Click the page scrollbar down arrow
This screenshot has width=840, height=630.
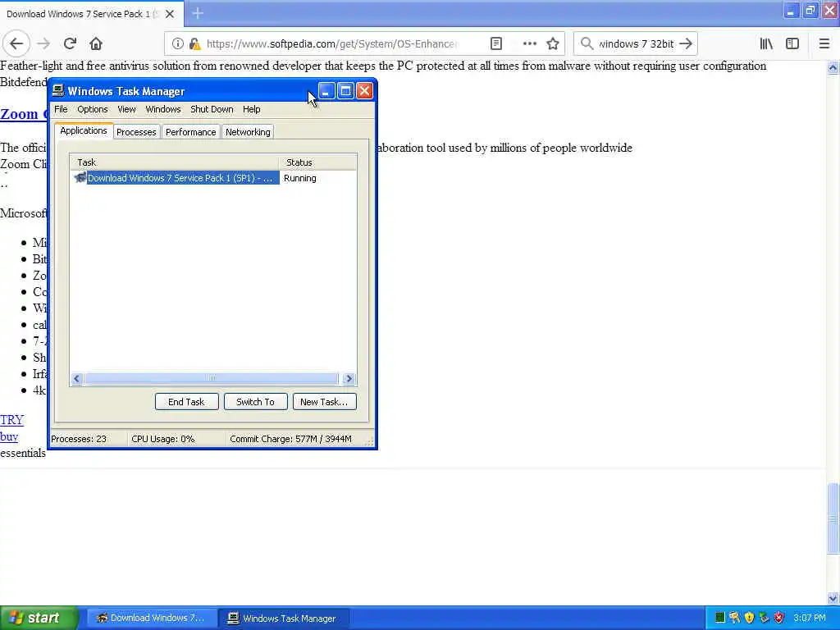[833, 598]
